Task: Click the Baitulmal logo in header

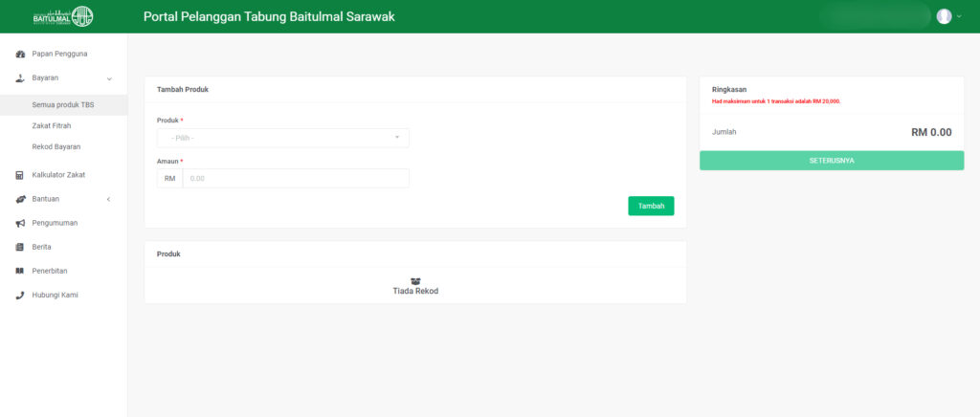Action: 63,16
